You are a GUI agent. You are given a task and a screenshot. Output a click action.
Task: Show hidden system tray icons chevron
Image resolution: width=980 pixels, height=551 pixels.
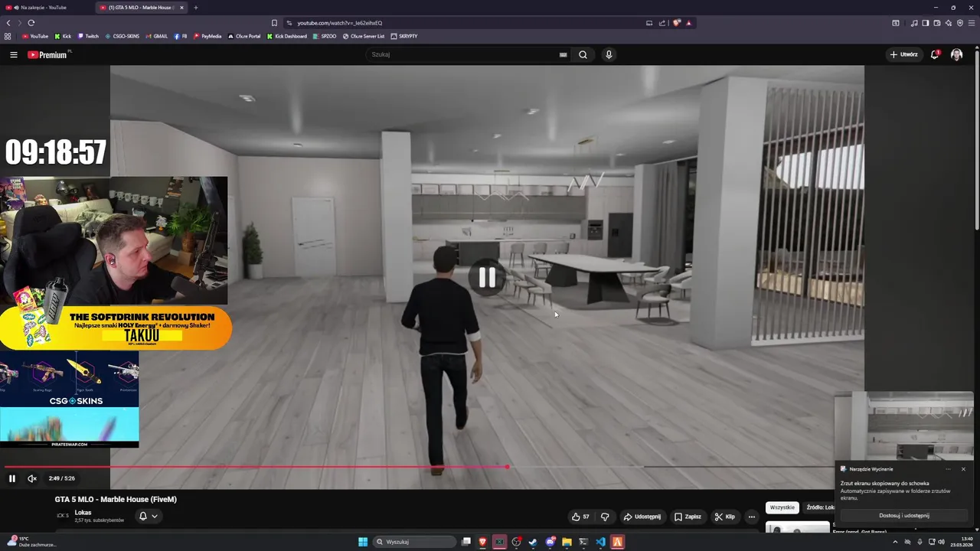pos(895,542)
